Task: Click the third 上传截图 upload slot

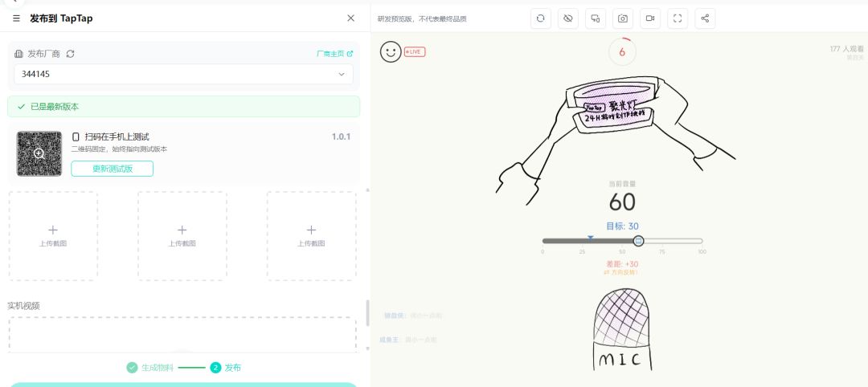Action: [x=311, y=235]
